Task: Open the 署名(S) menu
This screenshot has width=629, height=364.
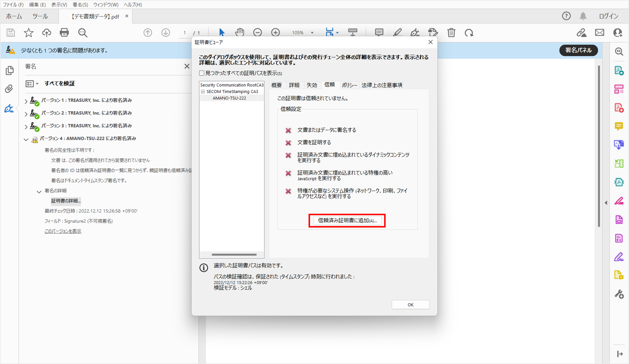Action: coord(80,5)
